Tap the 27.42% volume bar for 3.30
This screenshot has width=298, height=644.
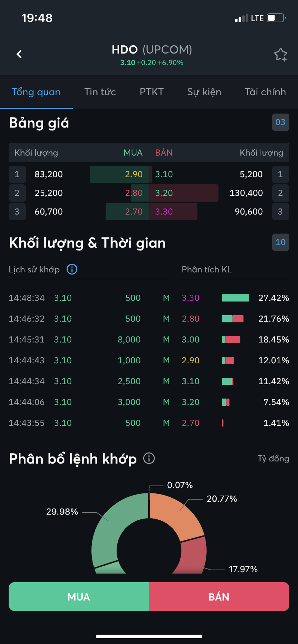tap(235, 298)
